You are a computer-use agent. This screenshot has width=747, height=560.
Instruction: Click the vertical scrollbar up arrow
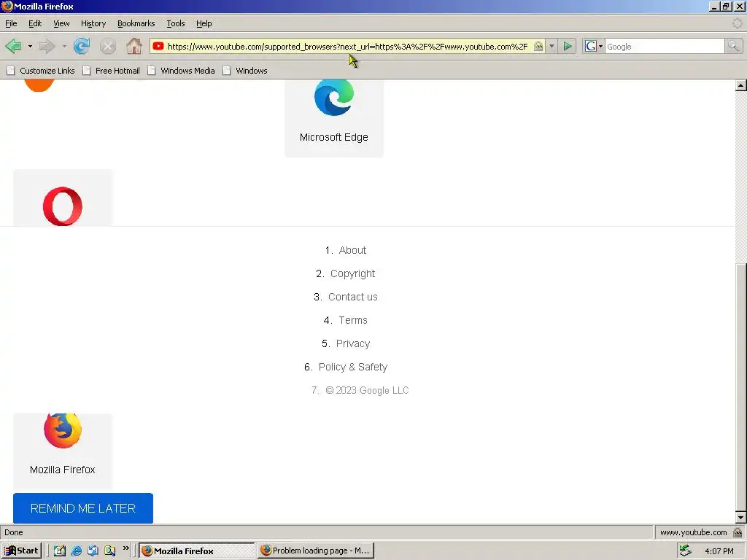(741, 86)
